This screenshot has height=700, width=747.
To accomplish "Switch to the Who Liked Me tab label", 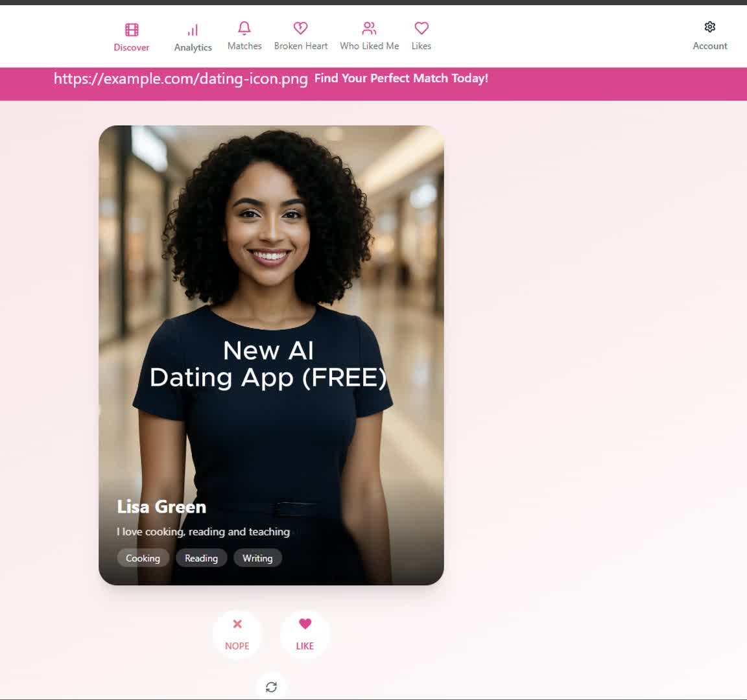I will coord(369,46).
